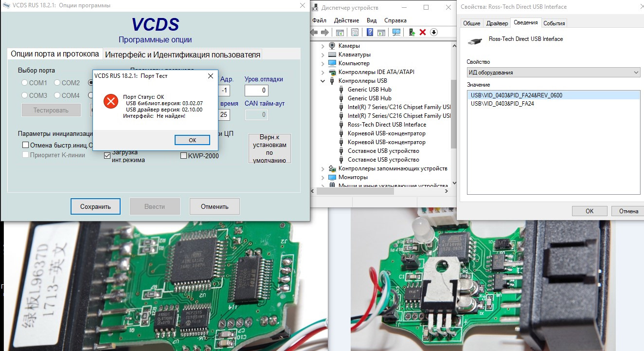Click the scan for hardware changes icon

(x=396, y=32)
